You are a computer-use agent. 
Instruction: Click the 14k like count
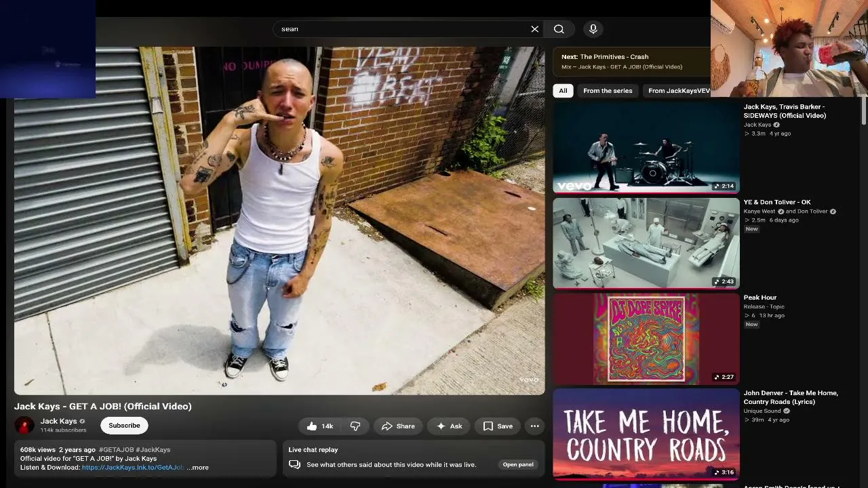tap(328, 426)
